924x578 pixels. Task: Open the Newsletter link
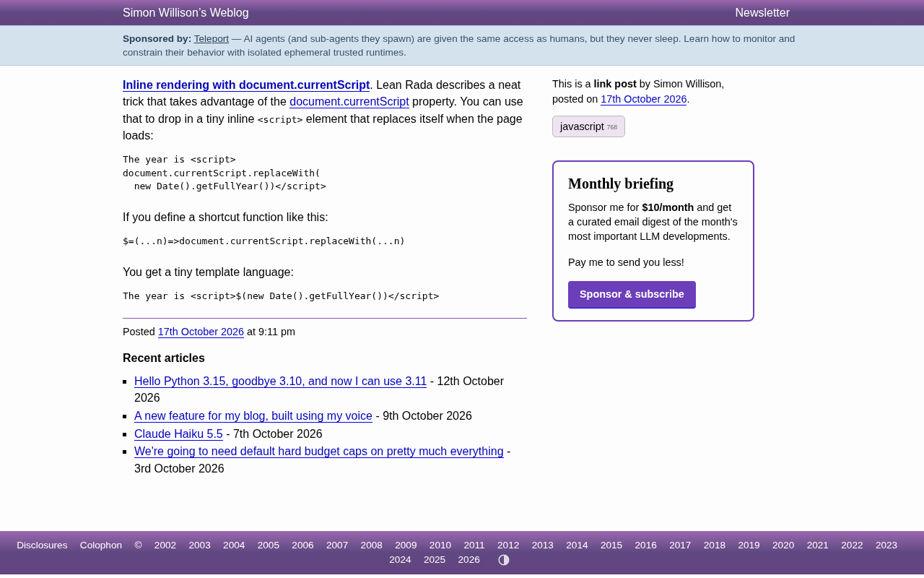[762, 12]
